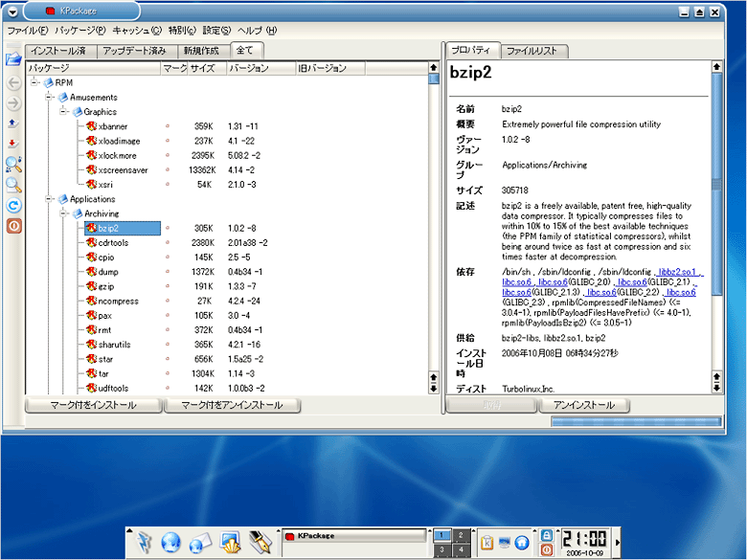
Task: Click the panel clock showing 21:00
Action: pyautogui.click(x=585, y=543)
